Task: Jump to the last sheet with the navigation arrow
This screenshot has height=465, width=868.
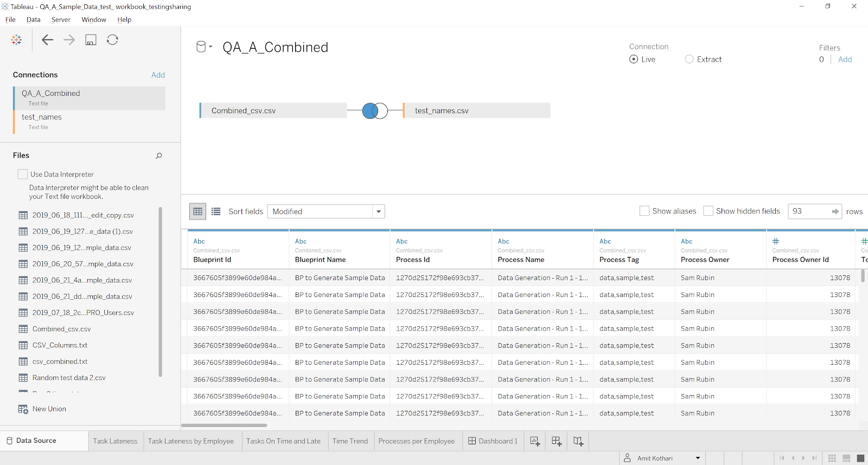Action: pos(814,458)
